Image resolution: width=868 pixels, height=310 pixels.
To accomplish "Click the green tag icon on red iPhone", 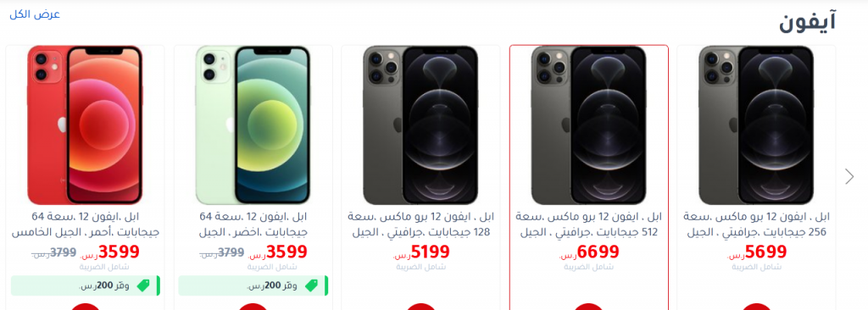I will coord(142,285).
